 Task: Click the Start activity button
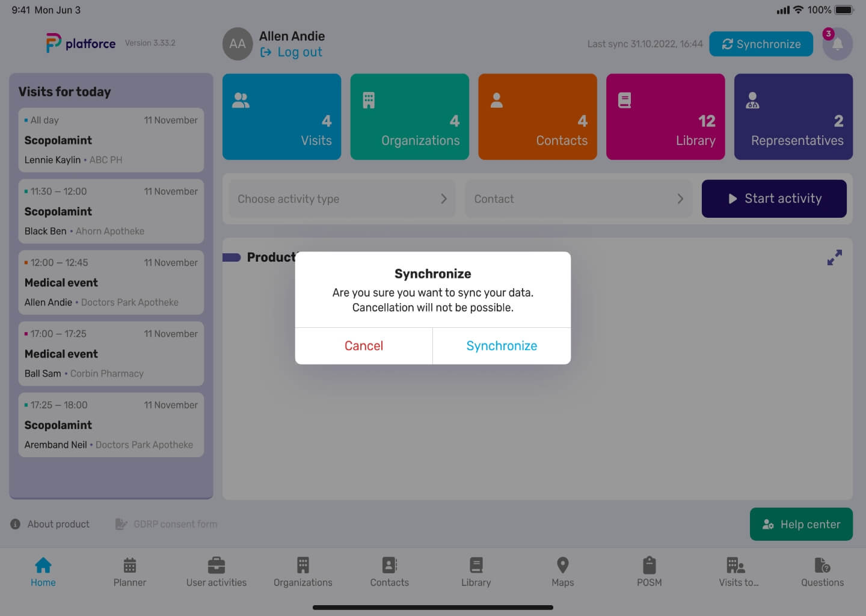774,199
